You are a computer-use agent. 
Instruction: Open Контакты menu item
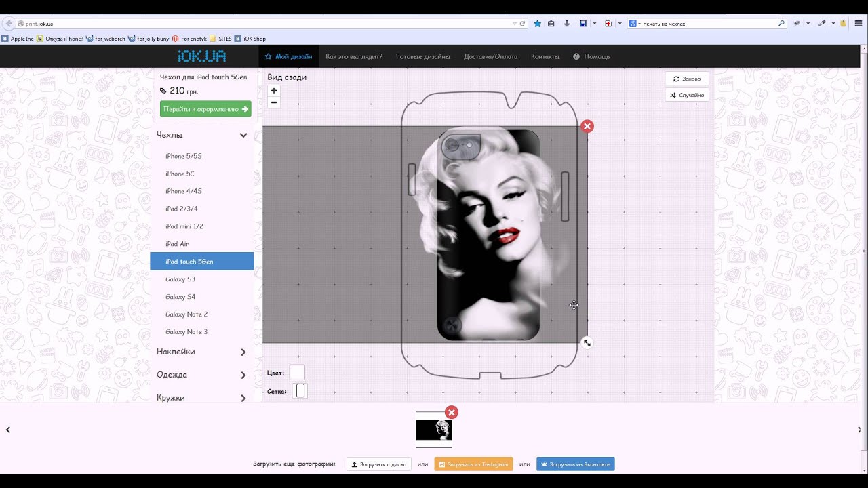point(545,56)
